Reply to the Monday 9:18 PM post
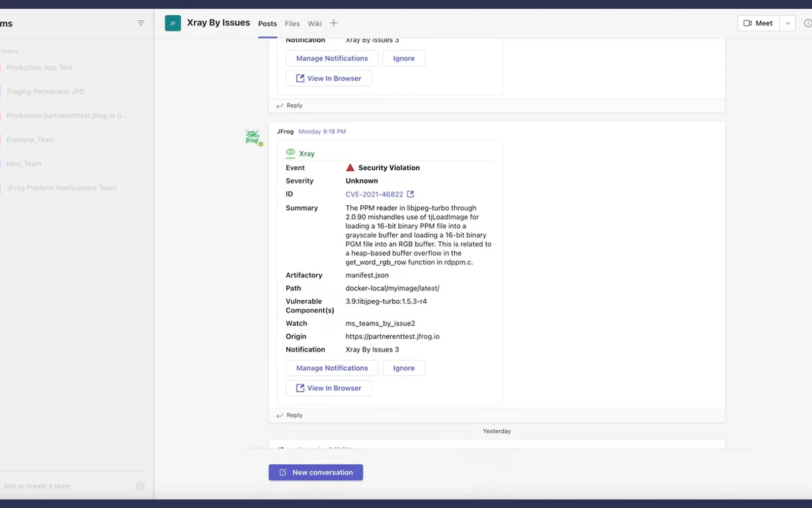 pyautogui.click(x=289, y=415)
